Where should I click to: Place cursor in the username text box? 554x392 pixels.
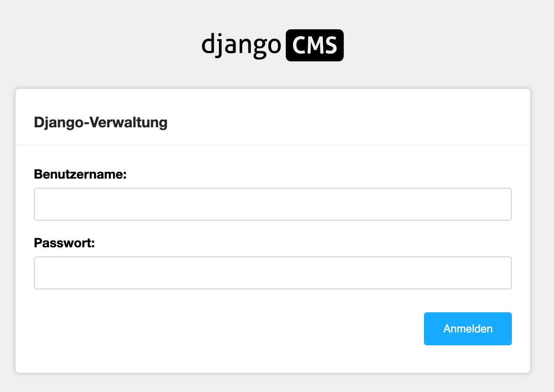(x=273, y=204)
